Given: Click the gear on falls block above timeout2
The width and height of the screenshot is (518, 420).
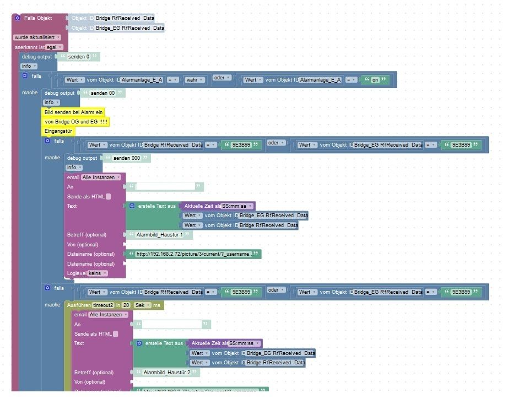Looking at the screenshot, I should 47,288.
